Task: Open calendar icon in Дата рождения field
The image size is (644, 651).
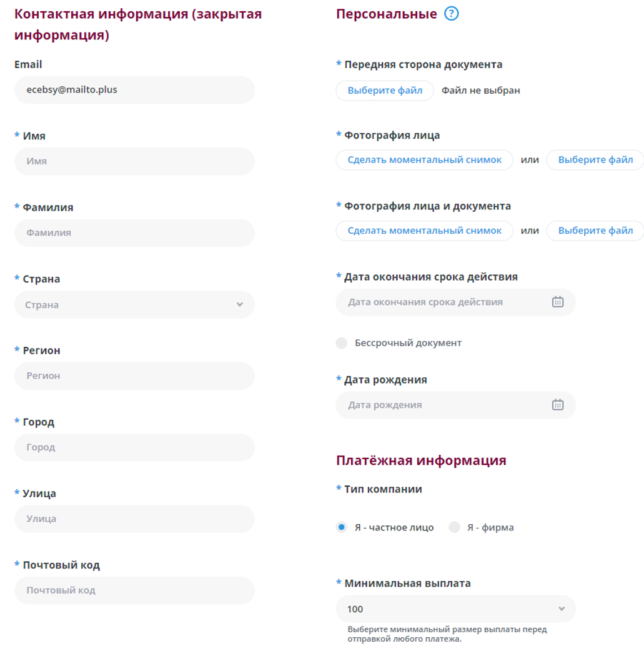Action: pos(557,404)
